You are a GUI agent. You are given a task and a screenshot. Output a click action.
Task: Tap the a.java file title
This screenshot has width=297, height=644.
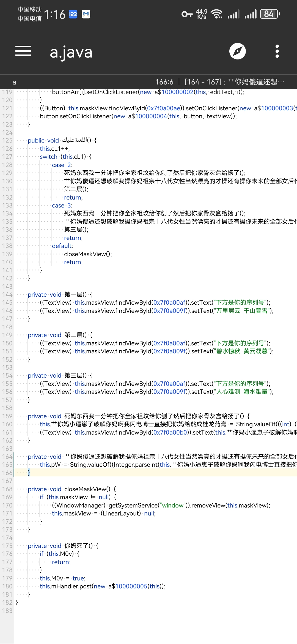tap(71, 52)
